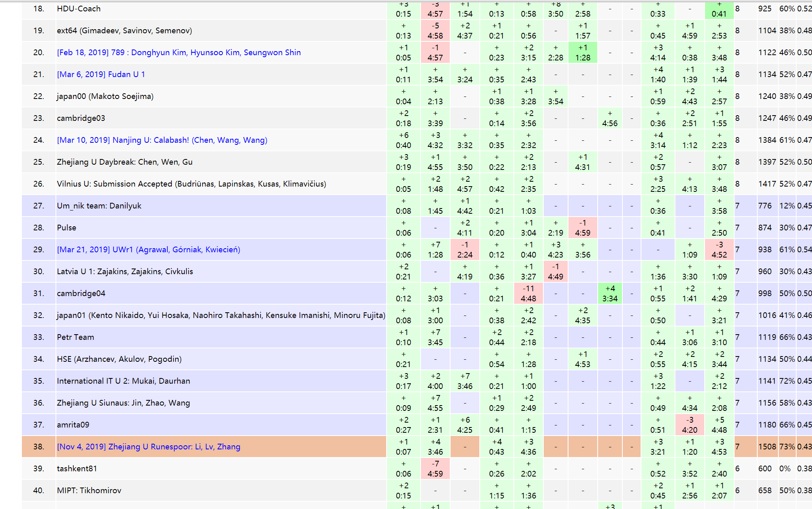Select the HDU-Coach team name

(x=79, y=9)
